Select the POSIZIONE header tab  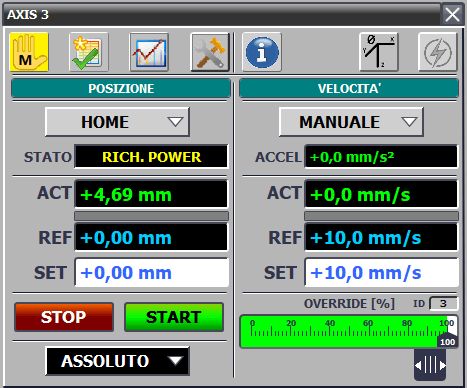[121, 89]
